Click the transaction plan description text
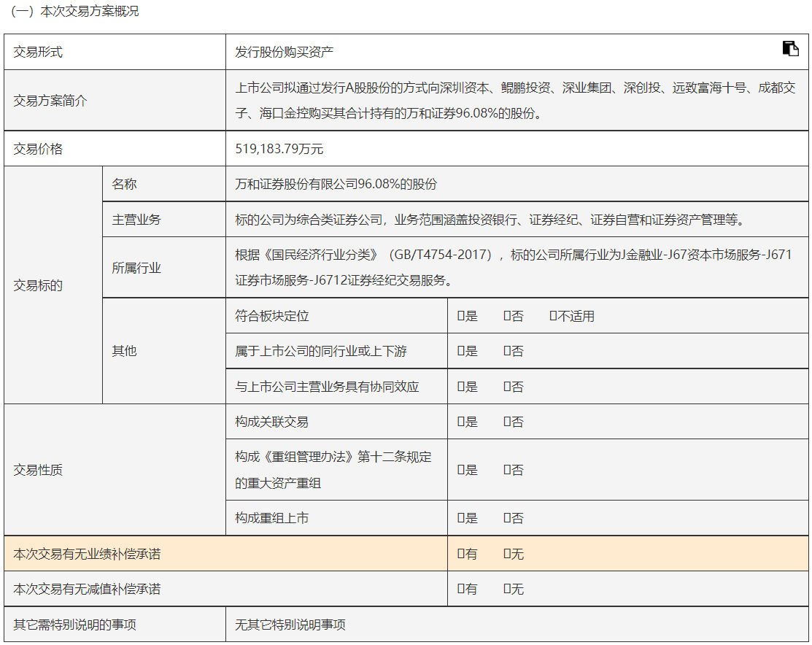This screenshot has height=645, width=812. point(515,101)
